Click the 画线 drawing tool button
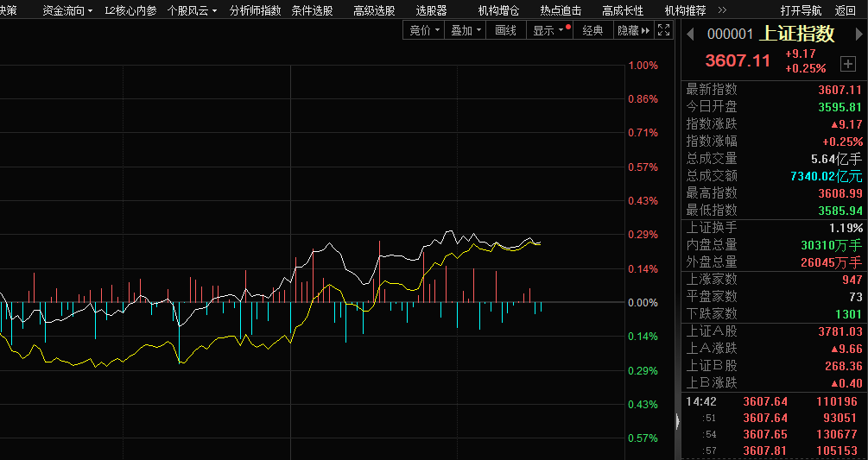The height and width of the screenshot is (460, 868). pos(505,30)
